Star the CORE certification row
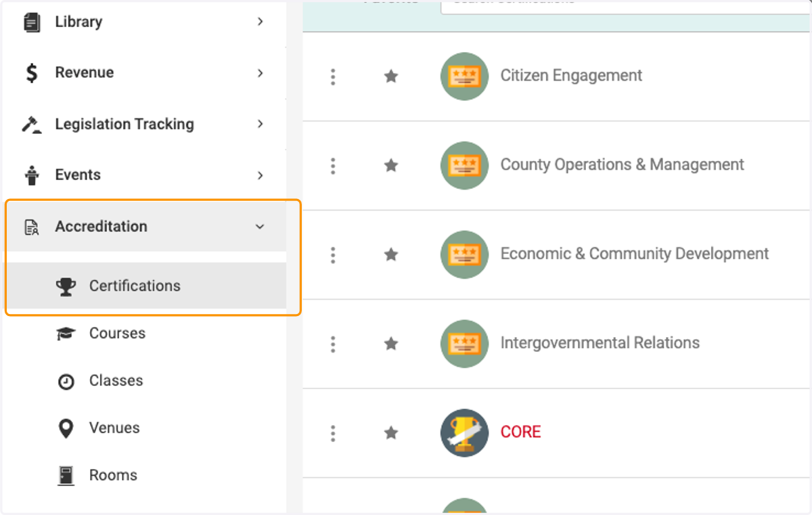 click(391, 432)
